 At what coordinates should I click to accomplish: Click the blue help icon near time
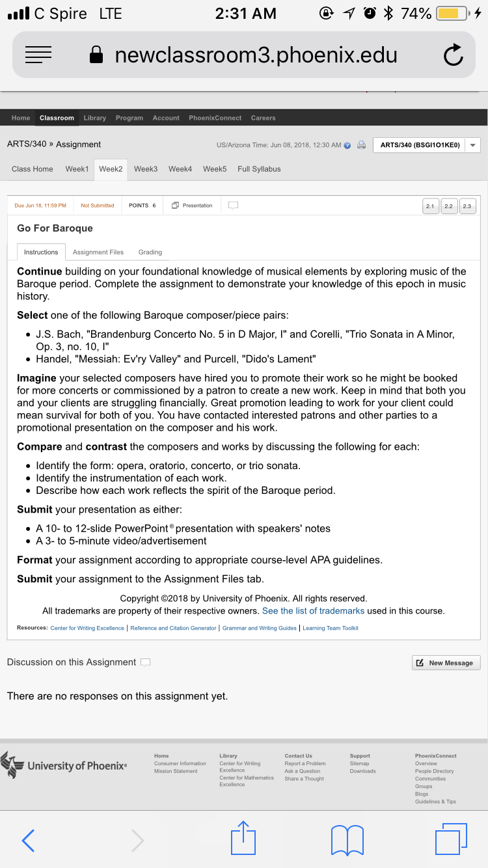[x=347, y=145]
